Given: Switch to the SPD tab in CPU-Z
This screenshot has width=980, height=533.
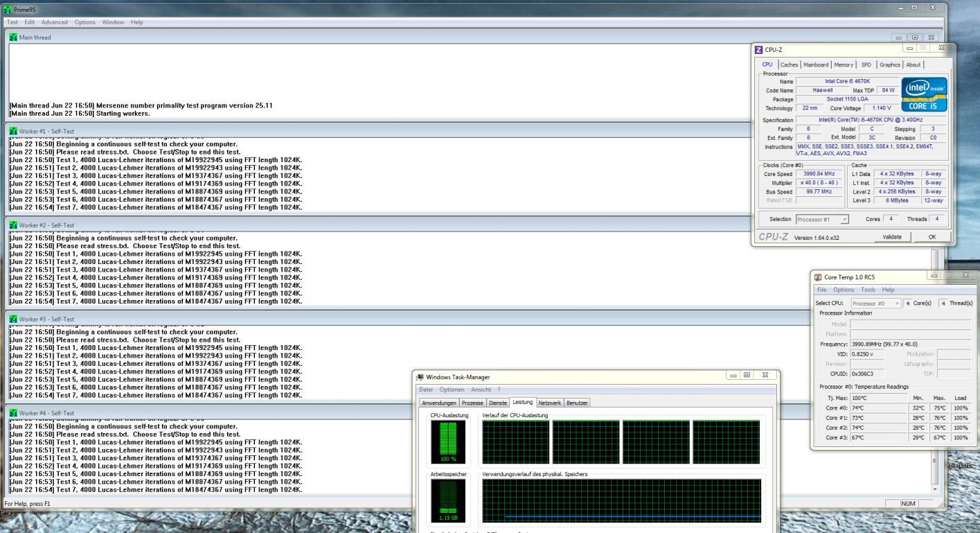Looking at the screenshot, I should point(866,65).
